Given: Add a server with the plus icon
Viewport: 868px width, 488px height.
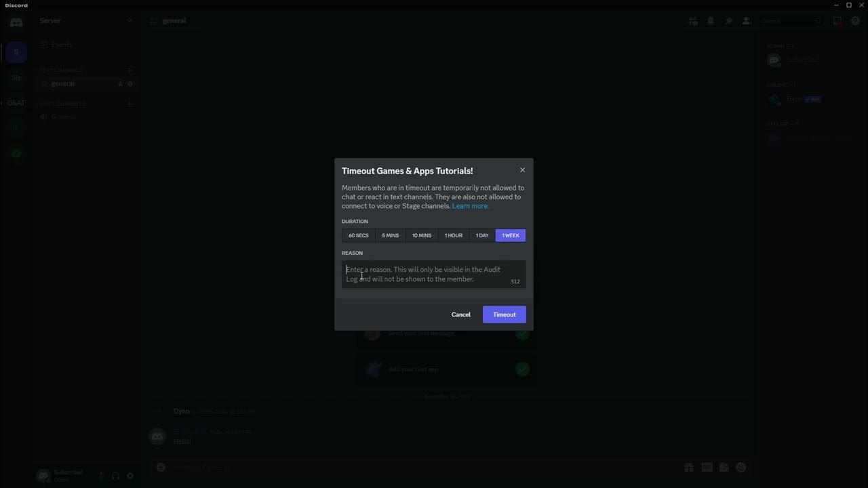Looking at the screenshot, I should click(x=16, y=128).
